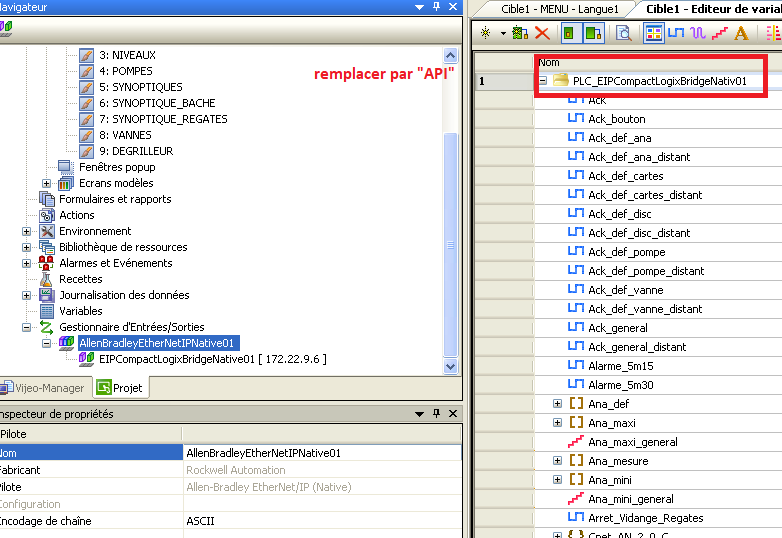Click the magnifier search icon in toolbar
This screenshot has width=782, height=538.
pyautogui.click(x=623, y=33)
